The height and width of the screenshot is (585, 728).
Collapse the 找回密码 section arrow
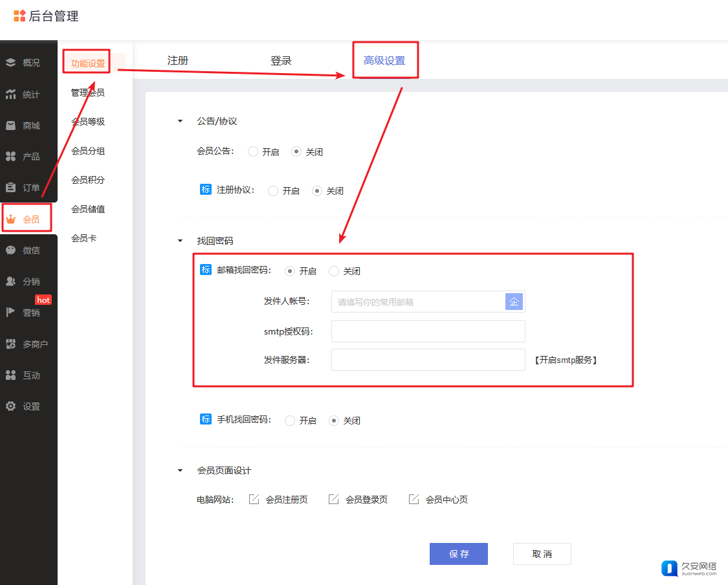(x=181, y=241)
